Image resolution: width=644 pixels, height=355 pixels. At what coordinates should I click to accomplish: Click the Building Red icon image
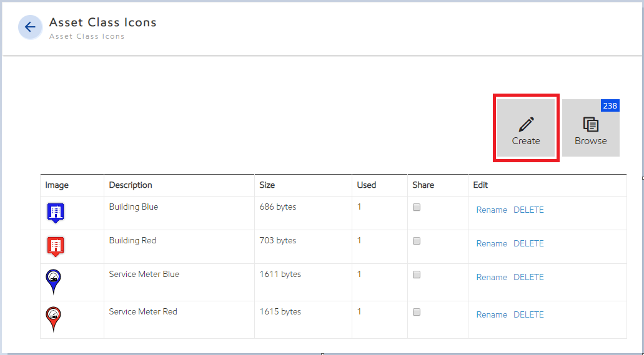click(55, 246)
